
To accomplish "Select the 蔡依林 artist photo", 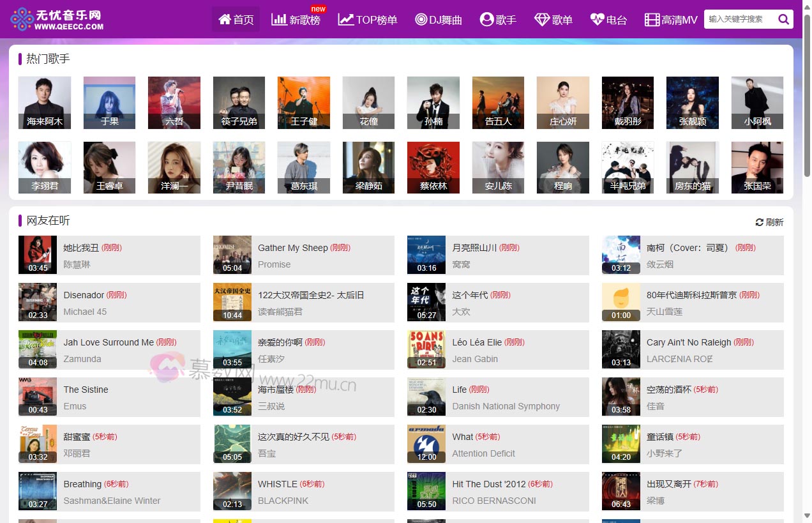I will pyautogui.click(x=433, y=167).
